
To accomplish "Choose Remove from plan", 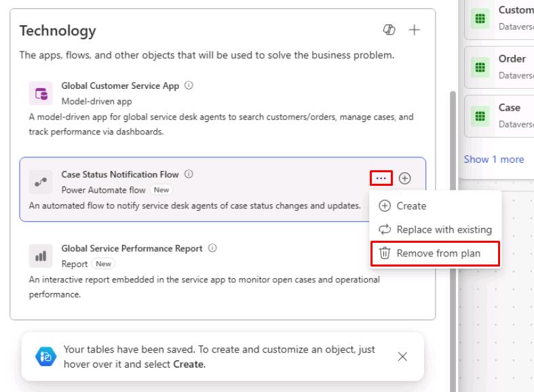I will [435, 254].
